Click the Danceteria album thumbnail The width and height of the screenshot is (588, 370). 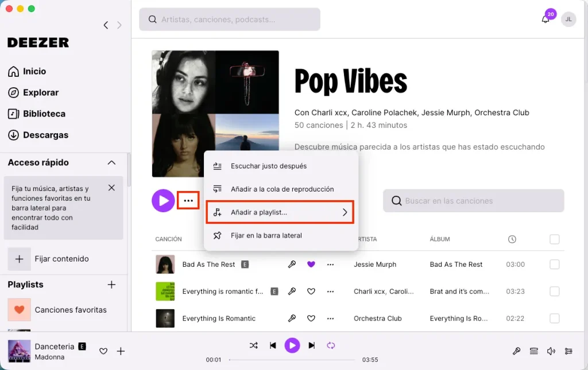(x=19, y=351)
